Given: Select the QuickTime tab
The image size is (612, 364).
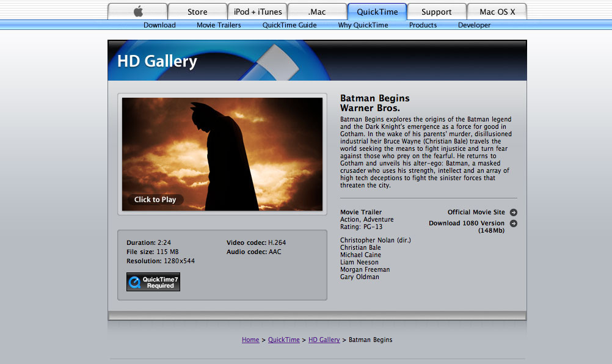Looking at the screenshot, I should (x=377, y=12).
